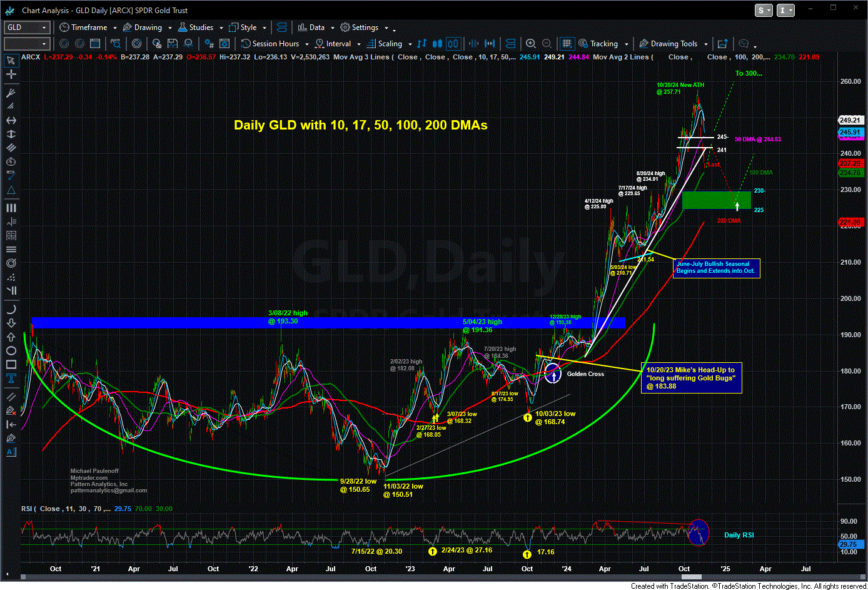
Task: Select the pointer arrow tool in drawing sidebar
Action: pyautogui.click(x=11, y=61)
